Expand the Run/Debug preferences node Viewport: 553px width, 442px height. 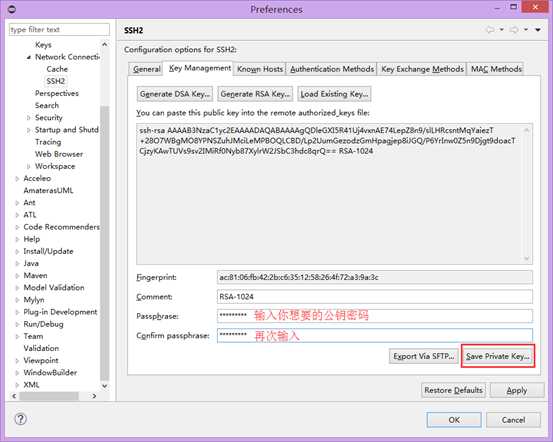tap(17, 325)
